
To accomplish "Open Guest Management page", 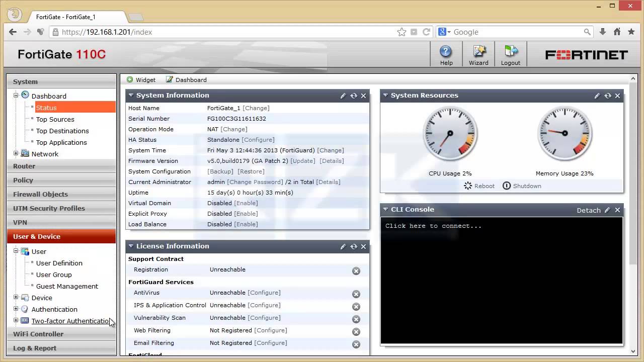I will click(x=67, y=286).
